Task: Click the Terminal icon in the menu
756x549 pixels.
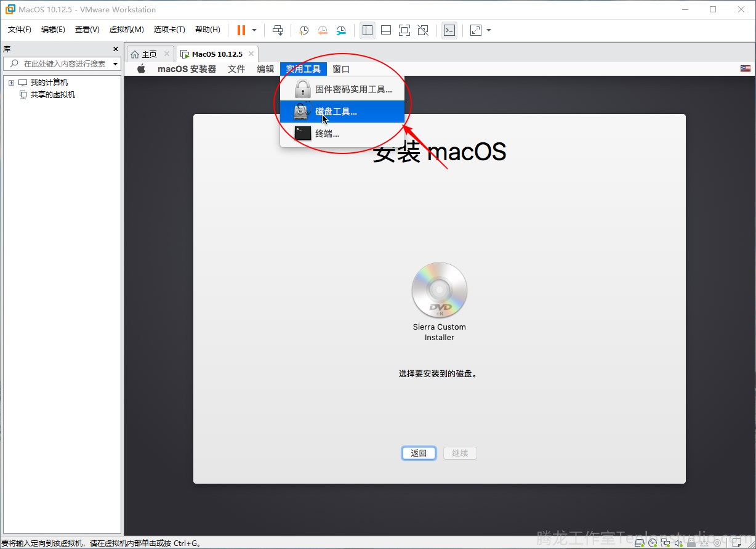Action: pyautogui.click(x=302, y=133)
